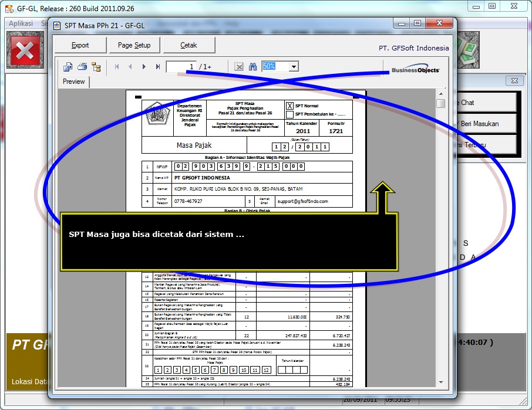Open Page Setup dialog
Image resolution: width=532 pixels, height=410 pixels.
tap(134, 45)
